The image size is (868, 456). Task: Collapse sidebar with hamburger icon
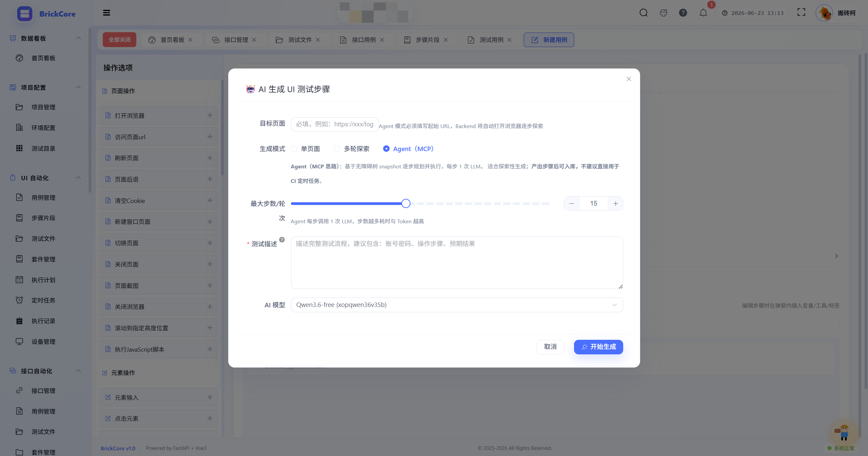pyautogui.click(x=106, y=13)
